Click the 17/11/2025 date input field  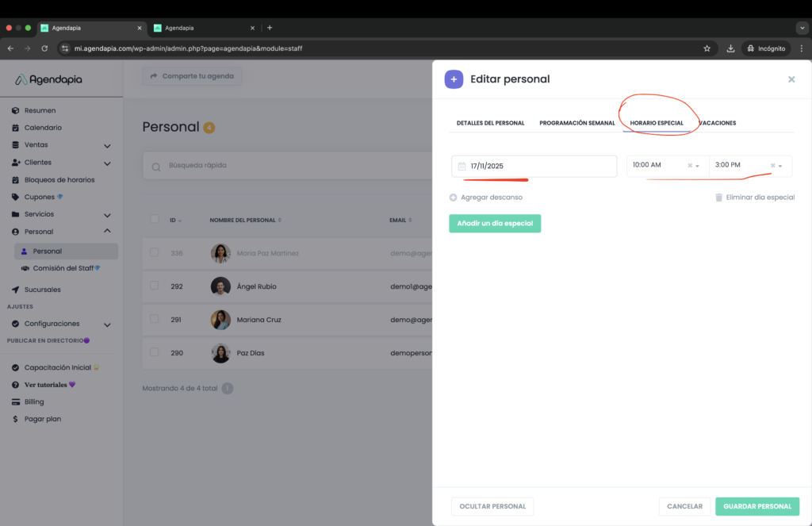pos(539,167)
